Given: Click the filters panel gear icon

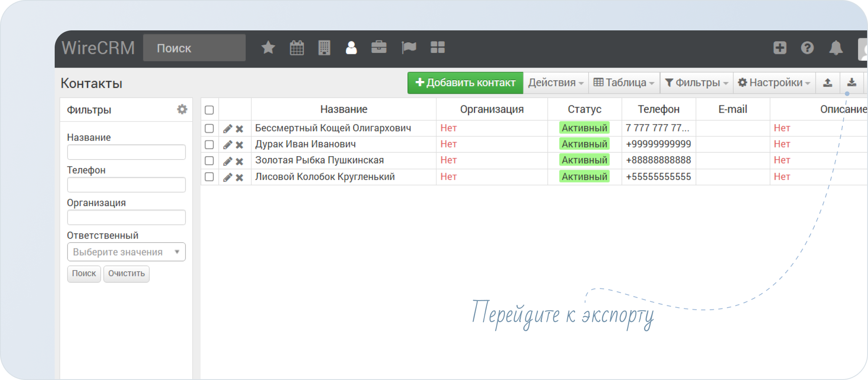Looking at the screenshot, I should (x=182, y=109).
